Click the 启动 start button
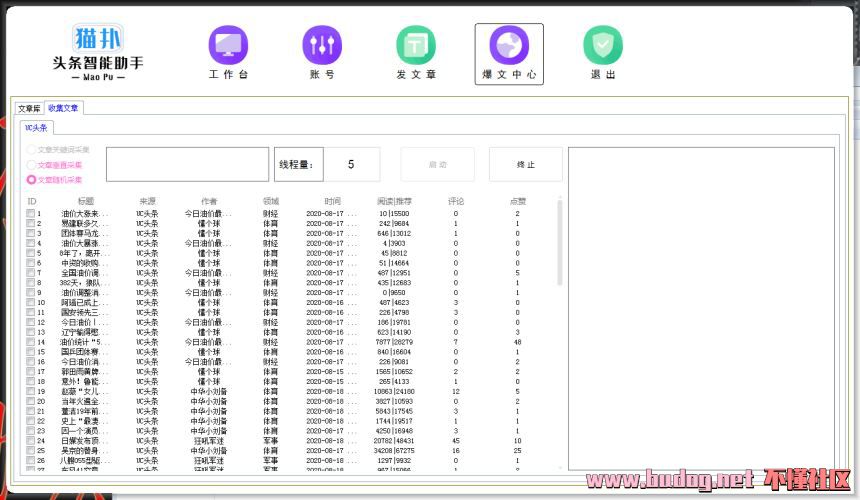 pos(437,164)
